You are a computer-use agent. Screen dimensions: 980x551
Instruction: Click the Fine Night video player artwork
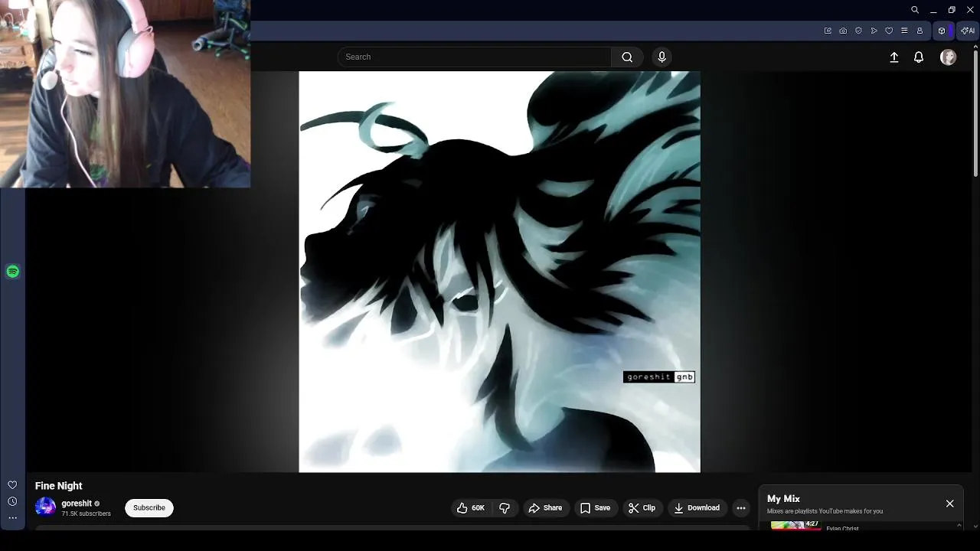(x=499, y=272)
